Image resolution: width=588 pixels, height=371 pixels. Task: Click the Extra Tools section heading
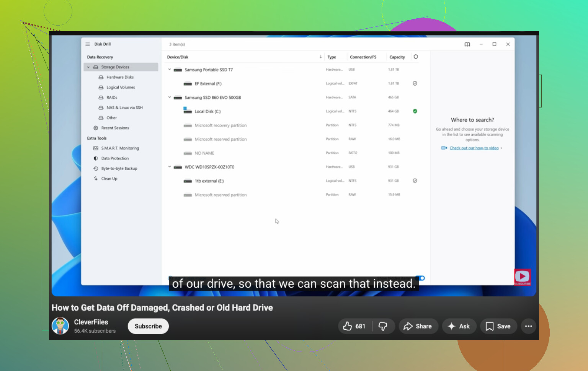(x=97, y=138)
